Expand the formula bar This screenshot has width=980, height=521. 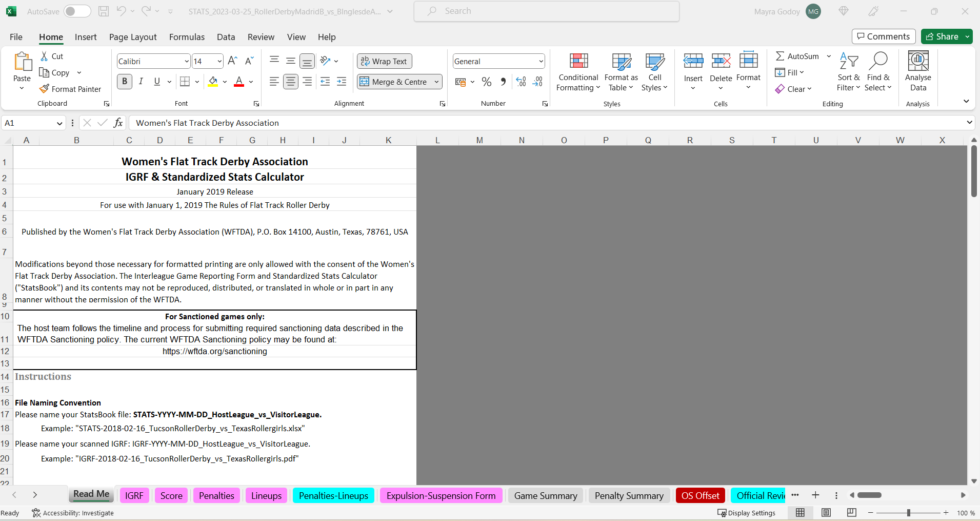(969, 123)
